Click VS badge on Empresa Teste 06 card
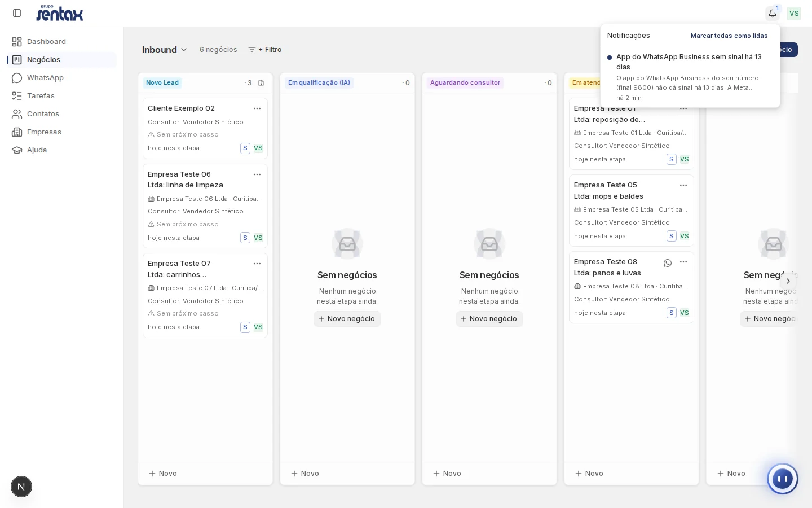The height and width of the screenshot is (508, 812). pos(258,238)
